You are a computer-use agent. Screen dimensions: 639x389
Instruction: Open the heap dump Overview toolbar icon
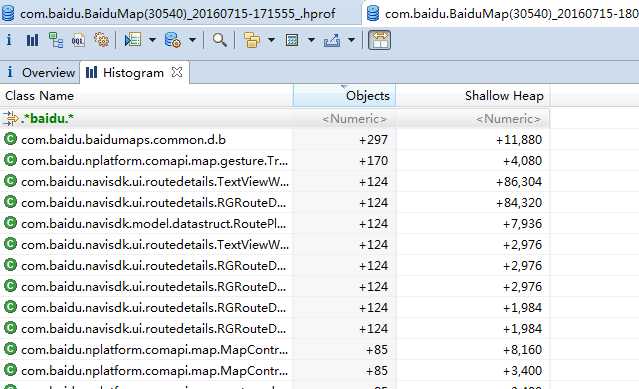click(x=9, y=40)
